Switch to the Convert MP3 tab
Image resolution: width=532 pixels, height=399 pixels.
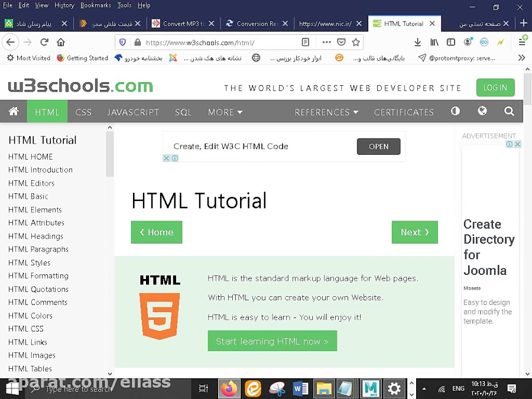click(x=185, y=22)
